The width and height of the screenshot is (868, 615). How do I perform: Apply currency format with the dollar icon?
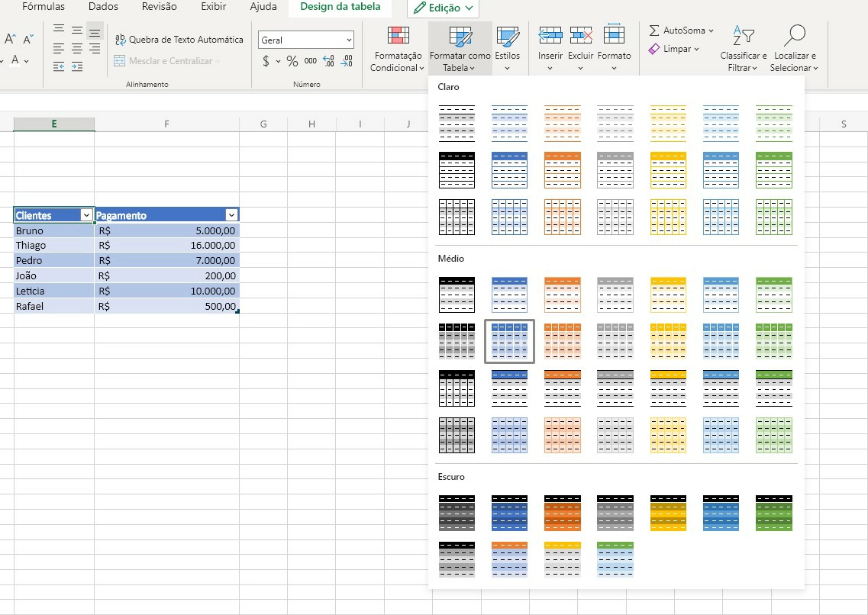coord(266,61)
